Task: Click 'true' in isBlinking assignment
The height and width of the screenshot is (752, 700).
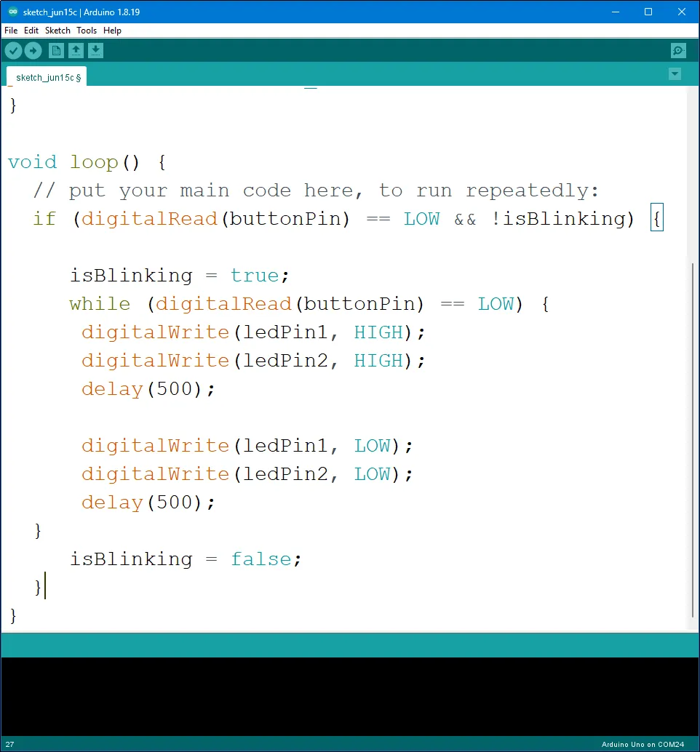Action: tap(255, 276)
